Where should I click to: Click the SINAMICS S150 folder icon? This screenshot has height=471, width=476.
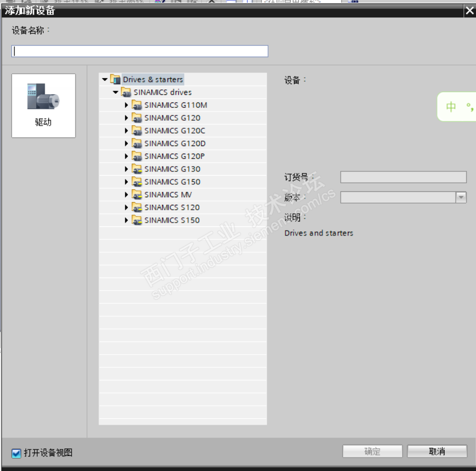tap(137, 220)
